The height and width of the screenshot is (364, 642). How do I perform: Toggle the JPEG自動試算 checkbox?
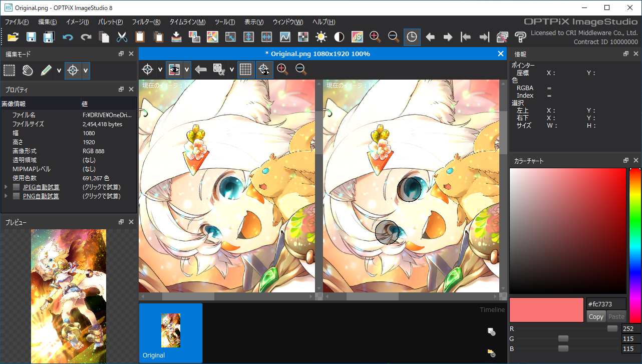[x=17, y=187]
